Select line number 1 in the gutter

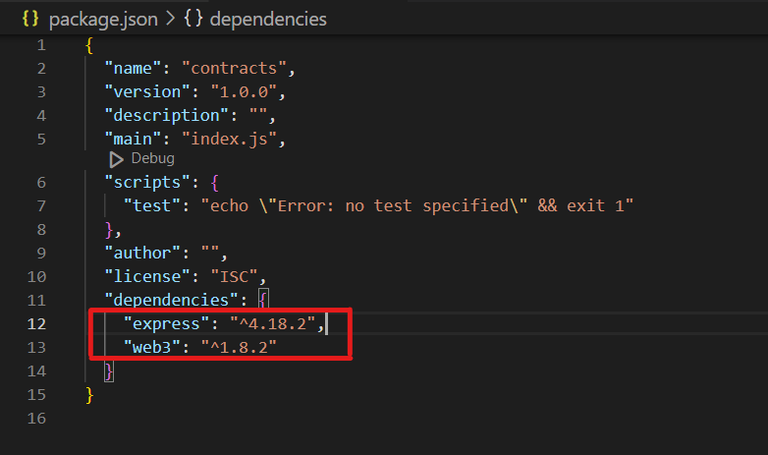pos(40,46)
